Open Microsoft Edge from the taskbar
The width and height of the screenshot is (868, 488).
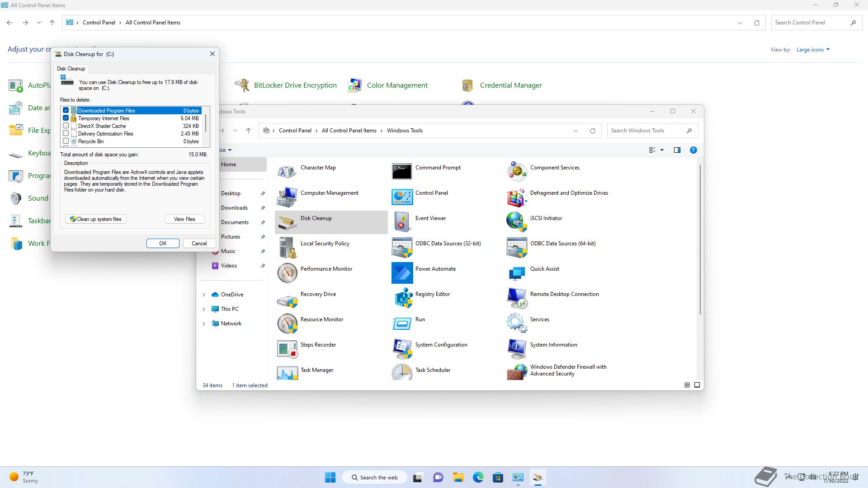(478, 478)
